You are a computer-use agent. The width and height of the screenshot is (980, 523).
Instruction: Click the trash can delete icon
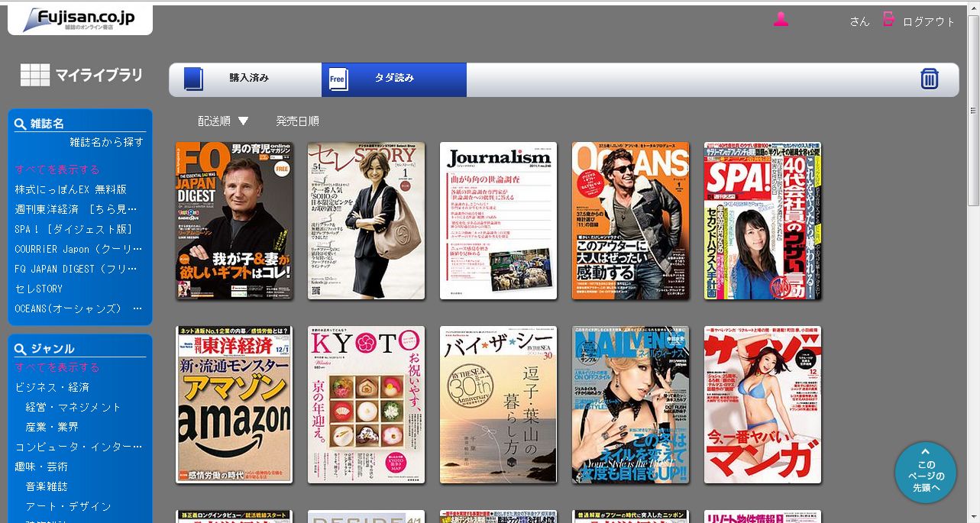pos(929,79)
